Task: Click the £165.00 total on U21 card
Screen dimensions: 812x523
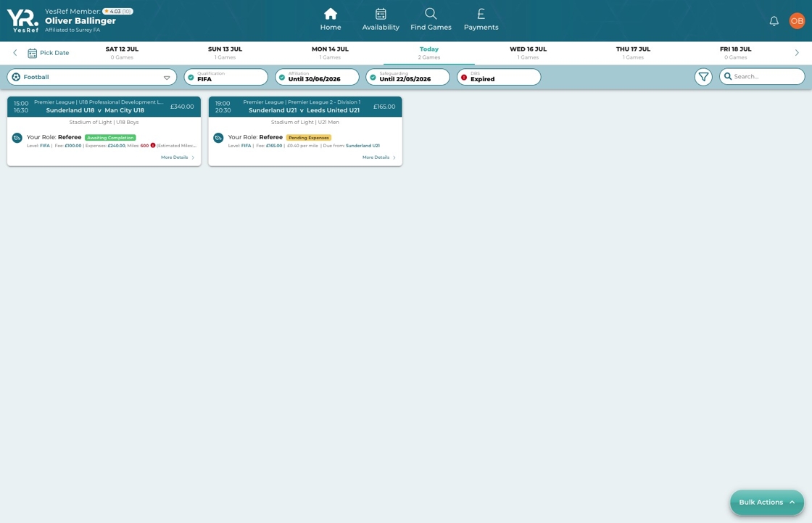Action: point(384,106)
